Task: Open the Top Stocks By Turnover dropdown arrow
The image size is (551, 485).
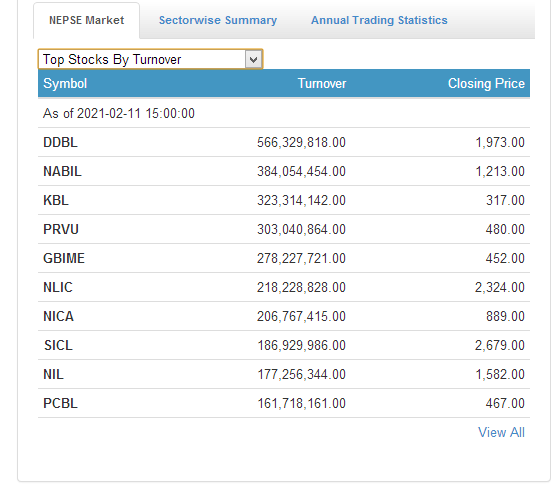Action: [x=253, y=59]
